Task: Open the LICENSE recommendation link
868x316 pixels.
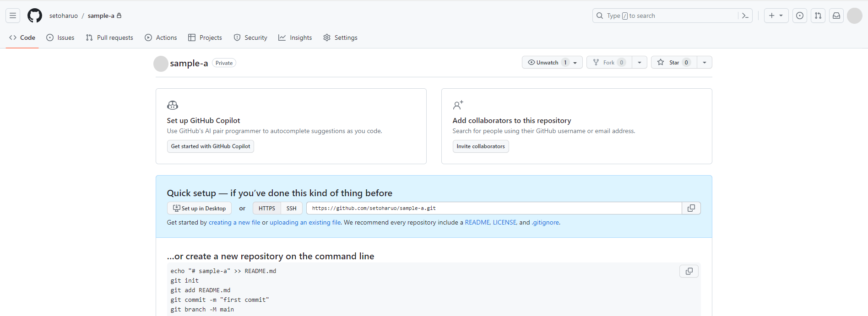Action: click(x=505, y=222)
